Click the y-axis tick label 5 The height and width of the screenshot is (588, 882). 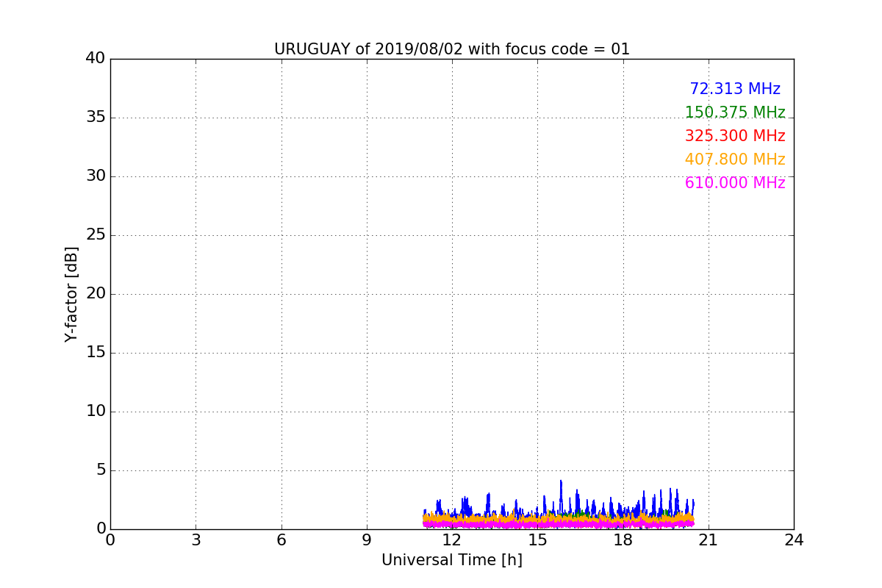[x=101, y=470]
